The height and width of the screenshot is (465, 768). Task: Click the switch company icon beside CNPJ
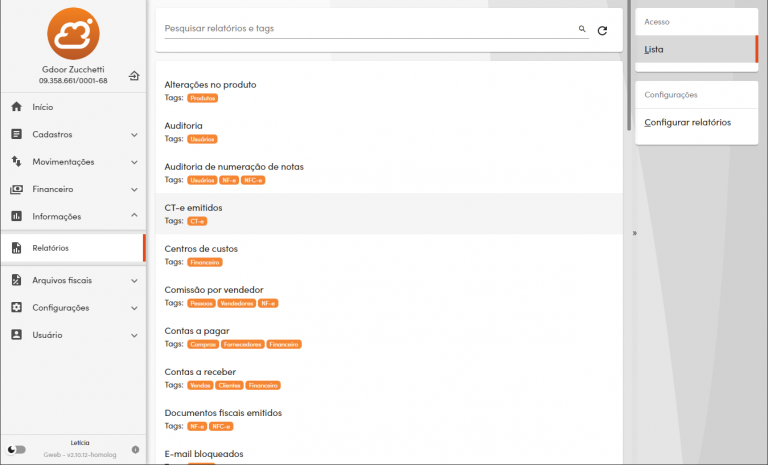(x=134, y=76)
